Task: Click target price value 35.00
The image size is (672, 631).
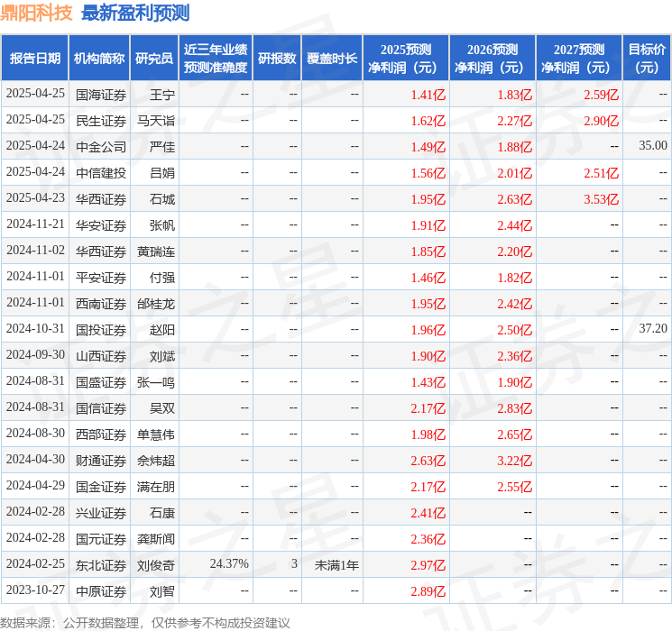Action: click(x=653, y=145)
